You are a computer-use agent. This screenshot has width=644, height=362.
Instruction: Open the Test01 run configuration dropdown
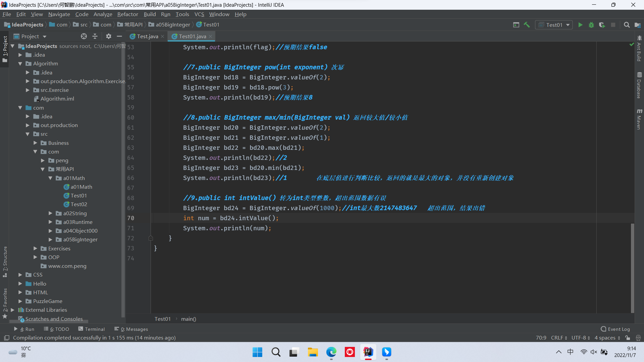click(554, 25)
